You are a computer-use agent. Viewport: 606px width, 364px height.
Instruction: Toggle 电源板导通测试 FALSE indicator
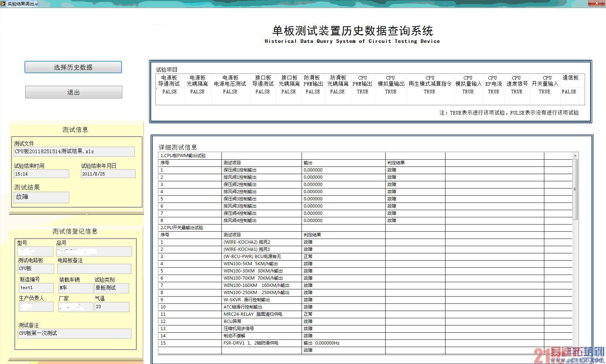click(169, 92)
